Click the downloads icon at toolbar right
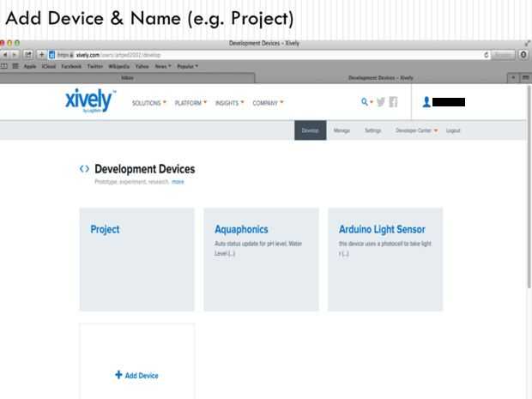This screenshot has width=532, height=399. [523, 55]
